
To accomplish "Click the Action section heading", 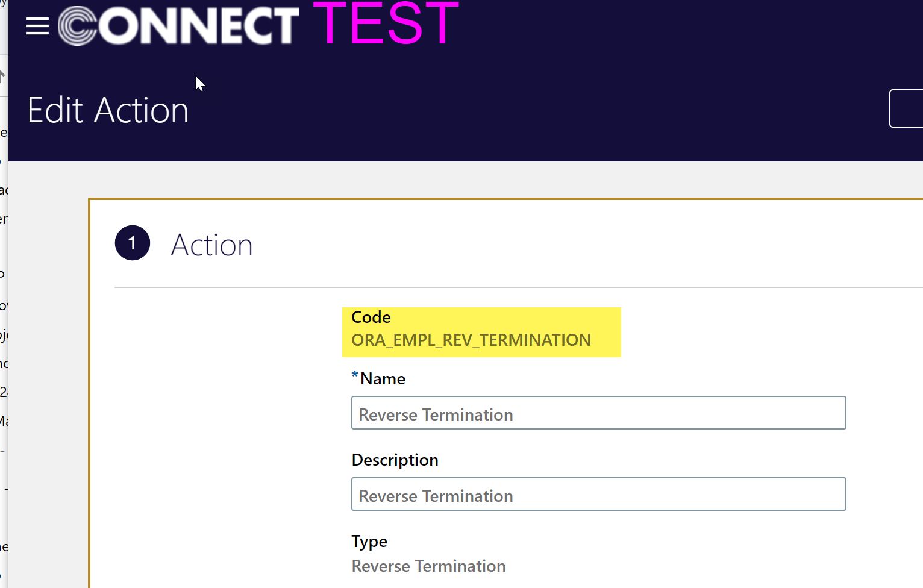I will [212, 245].
